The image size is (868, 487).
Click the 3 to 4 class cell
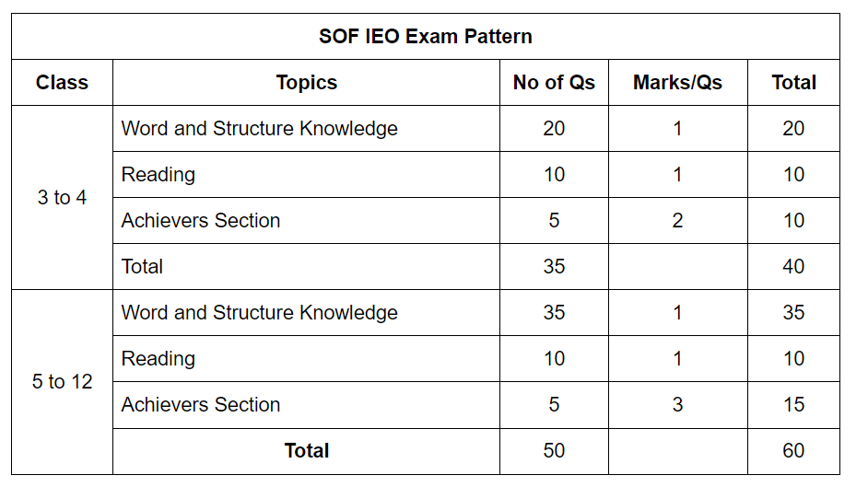coord(62,198)
